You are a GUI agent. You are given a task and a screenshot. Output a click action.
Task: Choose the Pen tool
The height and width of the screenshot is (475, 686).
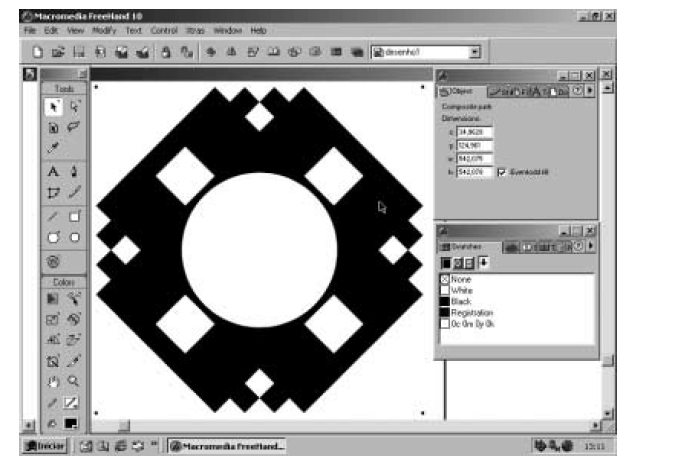pyautogui.click(x=75, y=171)
